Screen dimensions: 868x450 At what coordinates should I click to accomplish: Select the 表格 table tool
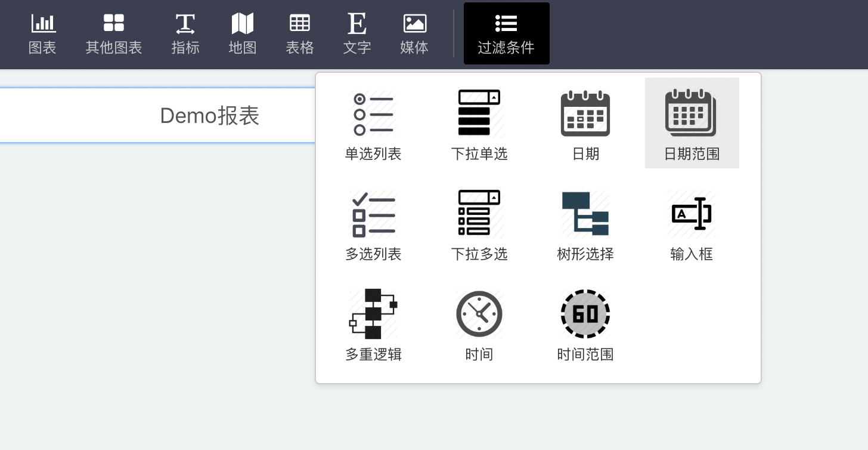[300, 34]
